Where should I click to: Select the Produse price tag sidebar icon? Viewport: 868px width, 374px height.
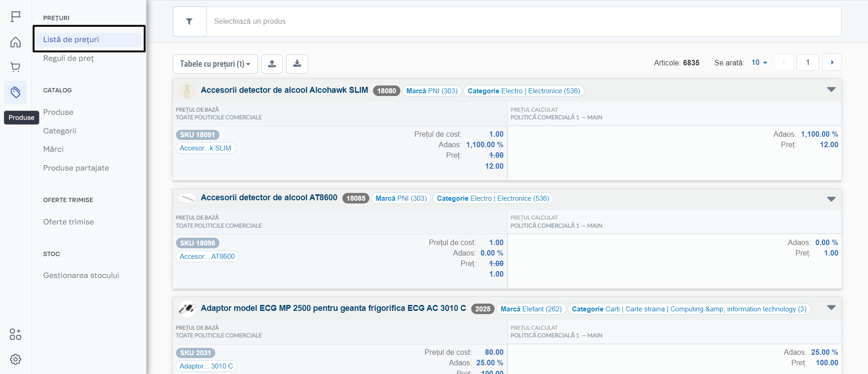click(16, 93)
